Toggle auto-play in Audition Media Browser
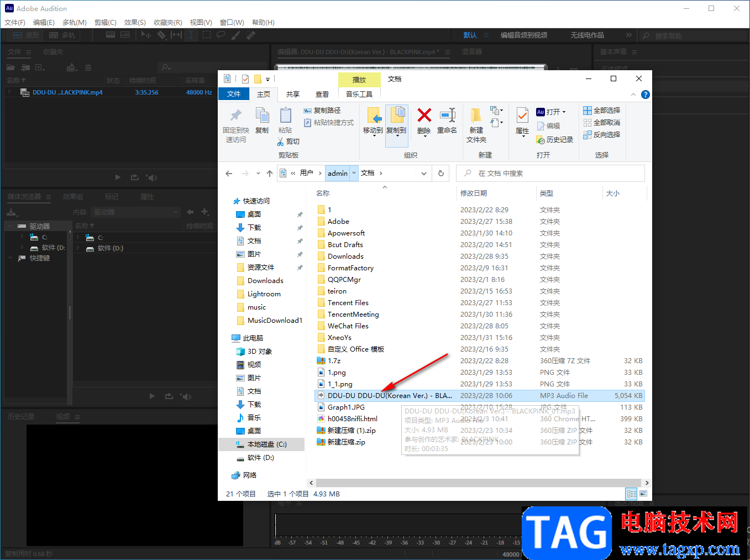Image resolution: width=750 pixels, height=560 pixels. coord(186,396)
